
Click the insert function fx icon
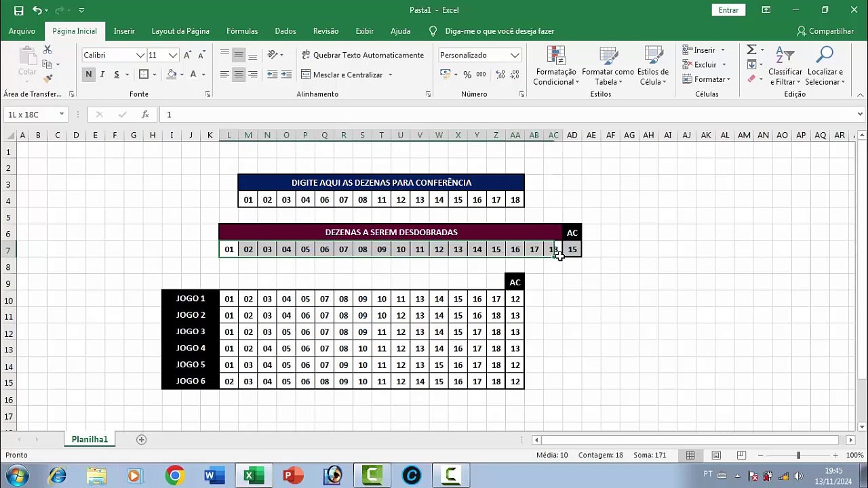(x=145, y=115)
